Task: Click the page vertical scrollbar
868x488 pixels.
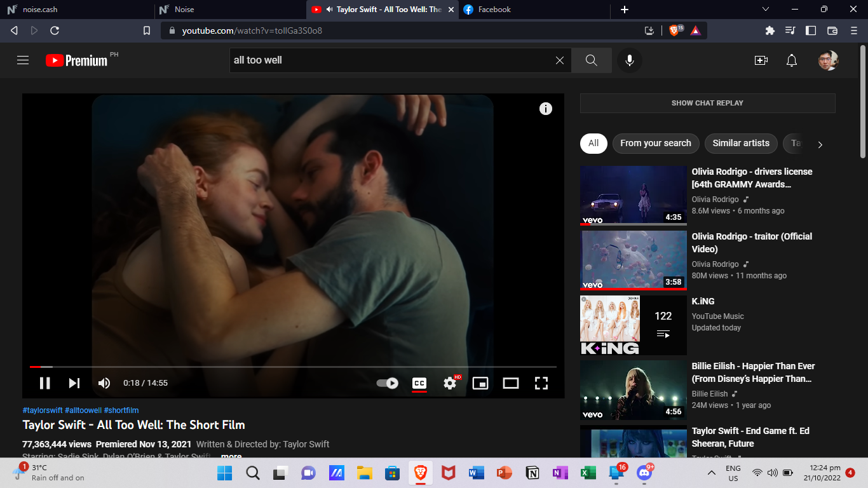Action: (x=863, y=102)
